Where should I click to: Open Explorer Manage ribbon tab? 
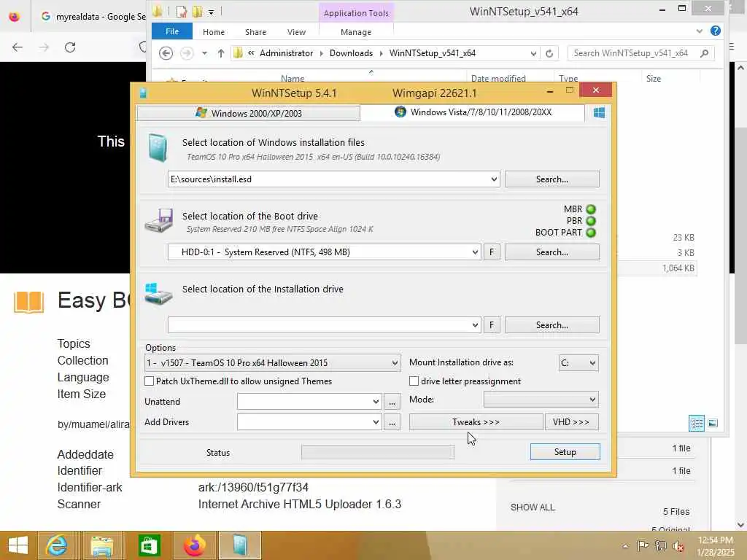[x=356, y=32]
